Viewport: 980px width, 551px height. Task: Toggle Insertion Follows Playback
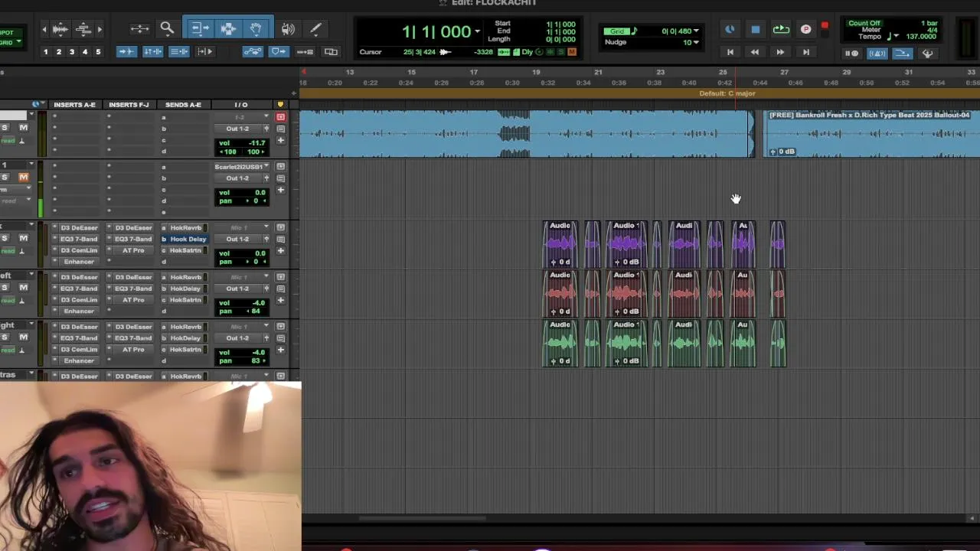pyautogui.click(x=204, y=51)
